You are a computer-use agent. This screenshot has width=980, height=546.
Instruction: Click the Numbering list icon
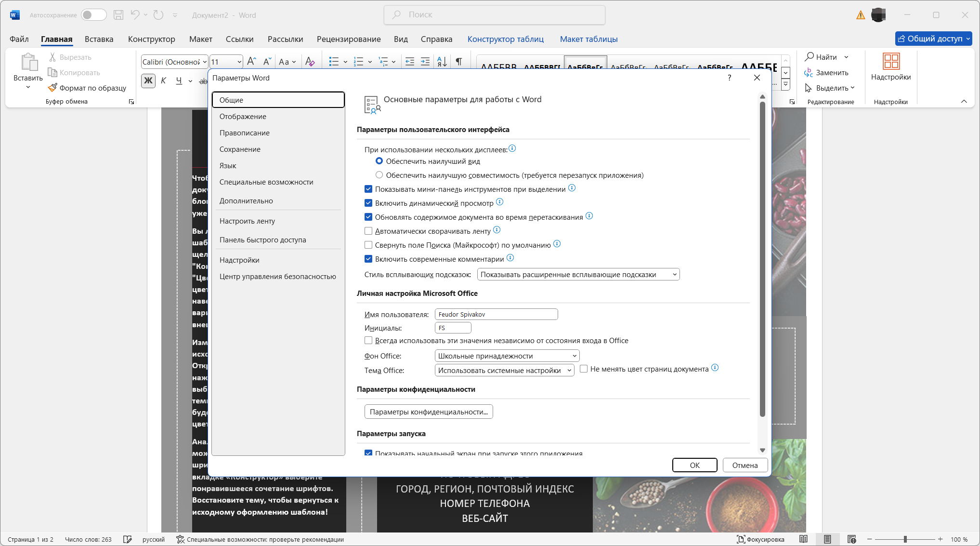(x=358, y=62)
